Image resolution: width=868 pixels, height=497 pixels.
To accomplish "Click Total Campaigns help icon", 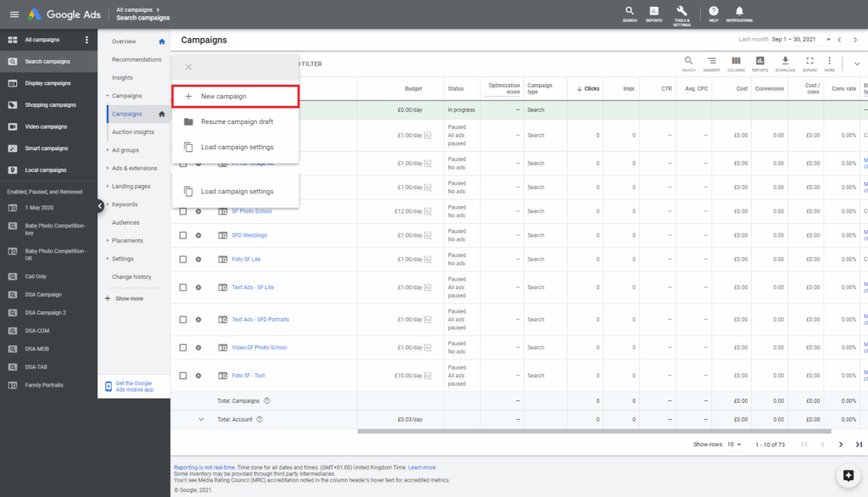I will coord(267,400).
